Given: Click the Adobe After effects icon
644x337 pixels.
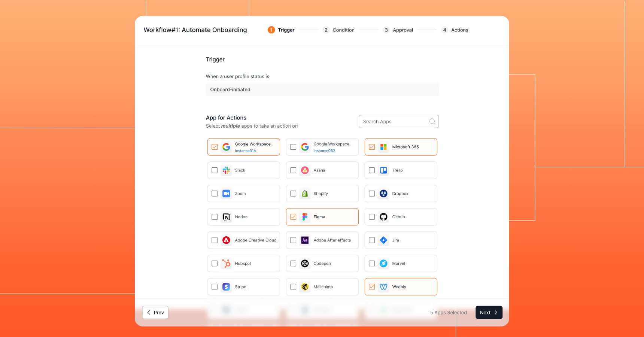Looking at the screenshot, I should (305, 240).
